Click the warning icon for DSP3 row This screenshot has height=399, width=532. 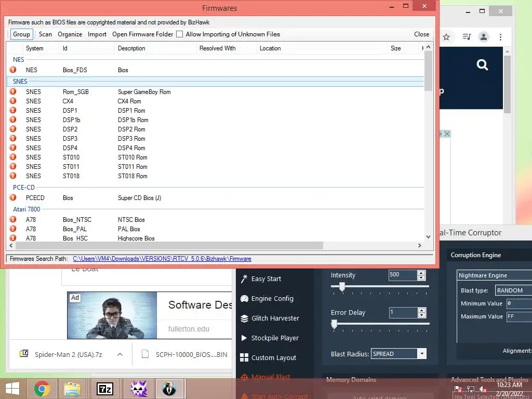coord(13,138)
